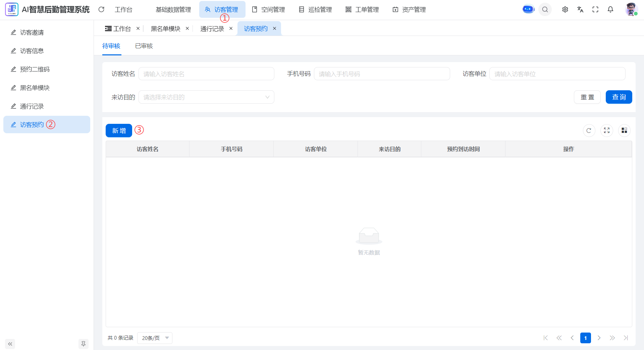The width and height of the screenshot is (644, 350).
Task: Click the 新增 button
Action: (x=119, y=131)
